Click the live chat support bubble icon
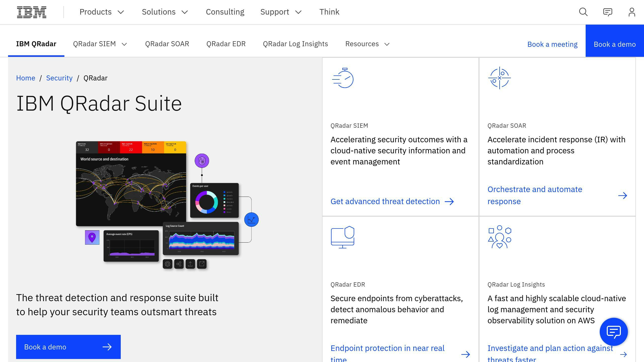The image size is (644, 362). click(x=614, y=332)
